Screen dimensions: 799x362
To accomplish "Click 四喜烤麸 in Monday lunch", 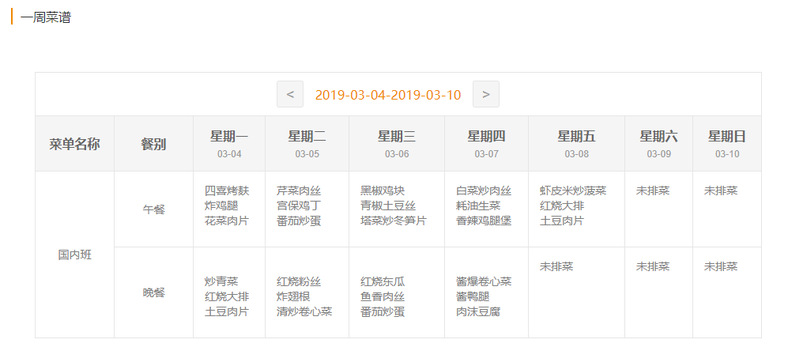I will pyautogui.click(x=227, y=191).
